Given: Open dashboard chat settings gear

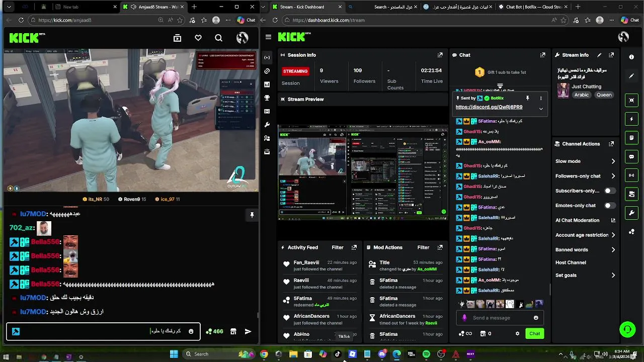Looking at the screenshot, I should point(517,333).
